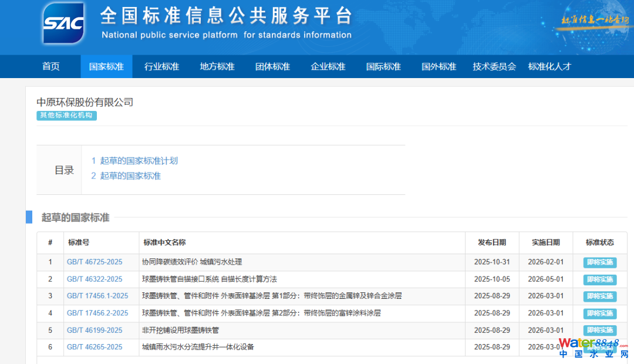Select 标准化人才 in the navigation bar
634x364 pixels.
(x=549, y=66)
